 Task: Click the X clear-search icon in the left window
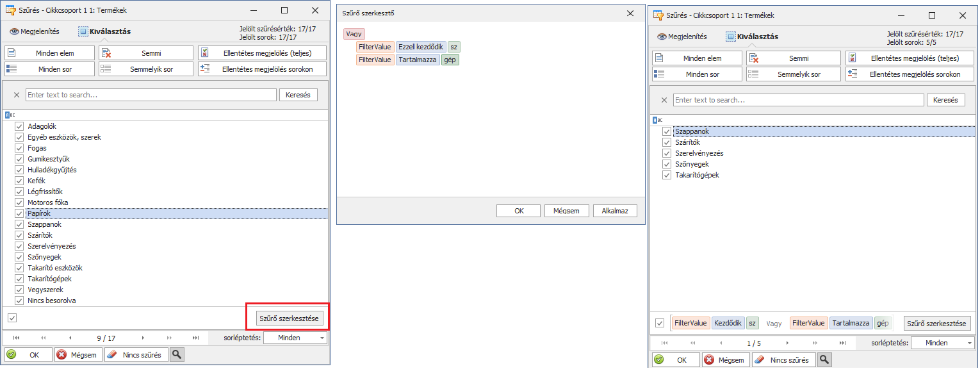click(17, 95)
